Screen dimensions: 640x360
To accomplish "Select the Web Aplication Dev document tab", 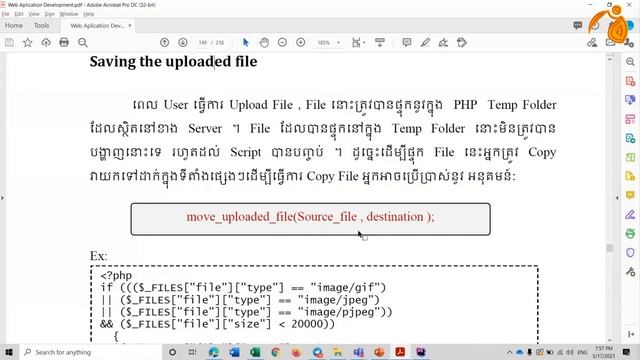I will pyautogui.click(x=97, y=26).
